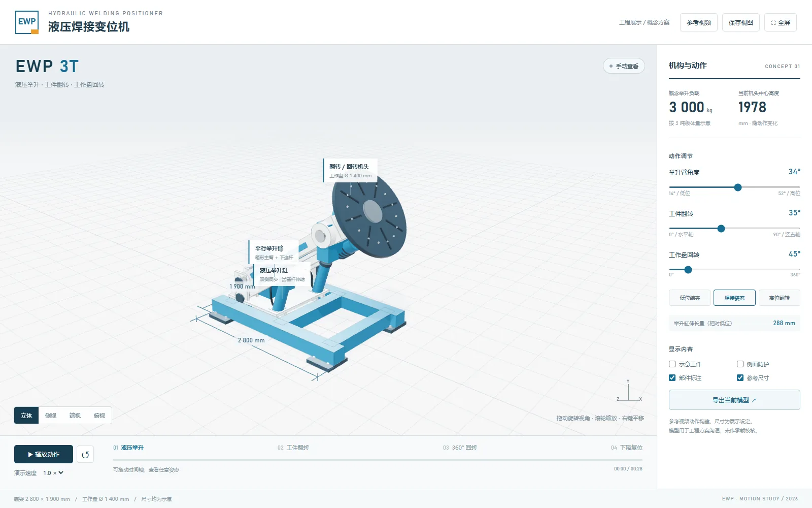Click the 2 800 mm dimension label
The height and width of the screenshot is (508, 812).
pos(251,340)
